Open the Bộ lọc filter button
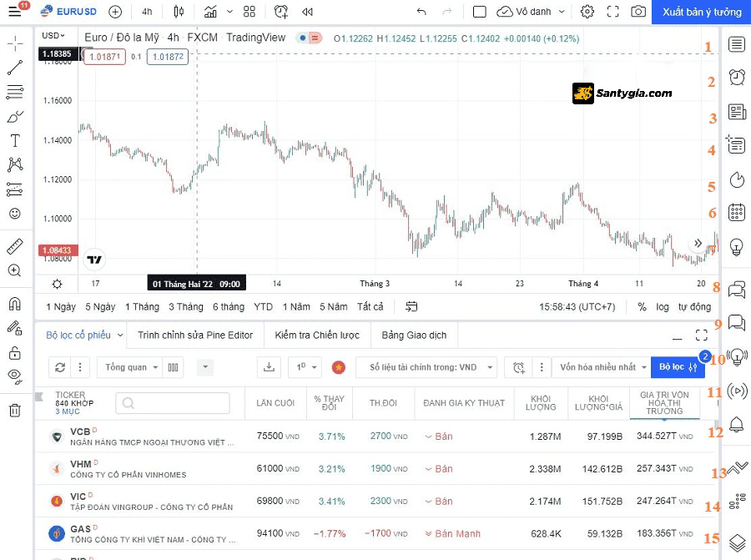The height and width of the screenshot is (560, 751). coord(678,367)
